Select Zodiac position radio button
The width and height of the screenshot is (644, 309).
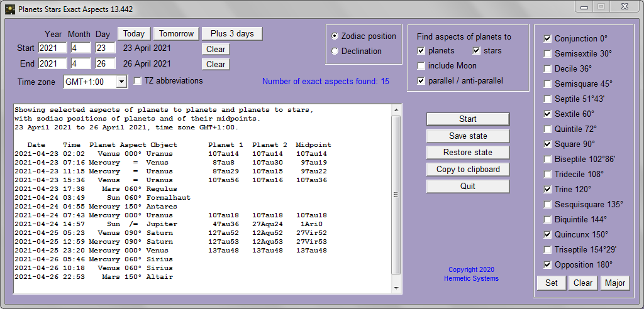(x=335, y=36)
